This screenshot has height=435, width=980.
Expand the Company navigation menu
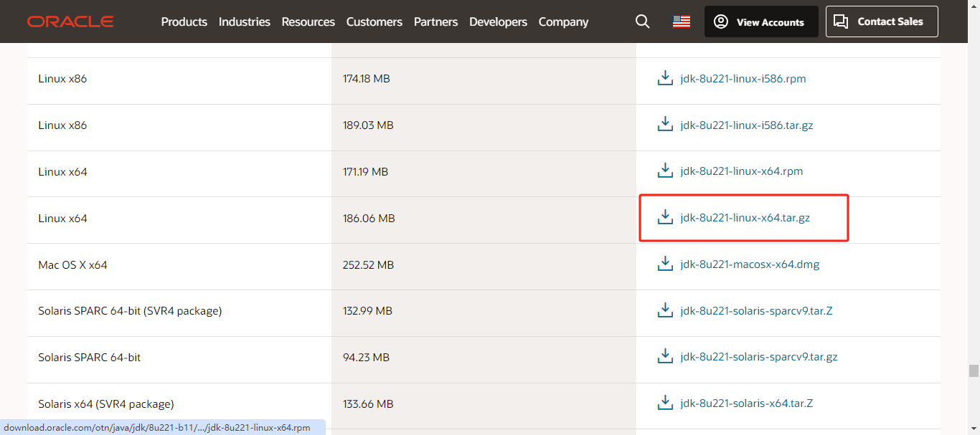point(563,21)
